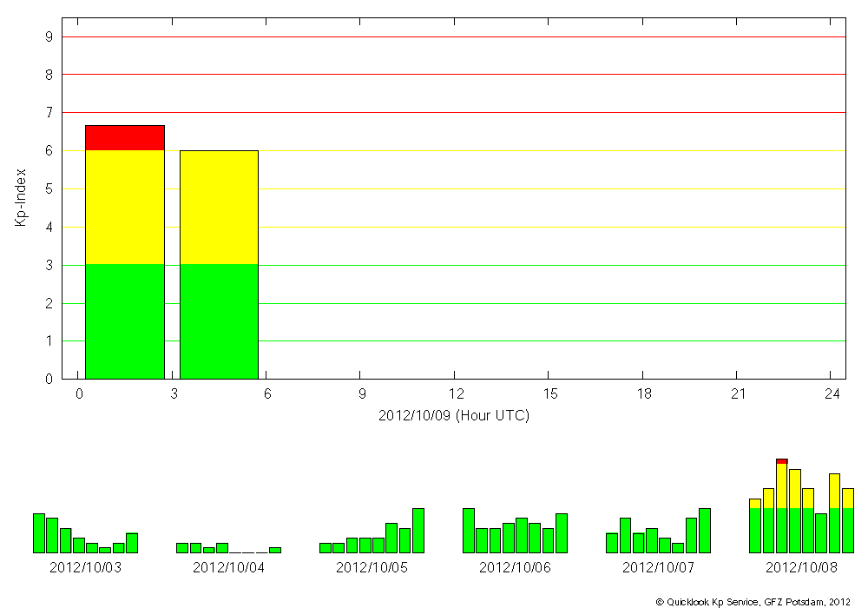Click the red top of the 0-3 hour bar
This screenshot has width=868, height=608.
[125, 138]
